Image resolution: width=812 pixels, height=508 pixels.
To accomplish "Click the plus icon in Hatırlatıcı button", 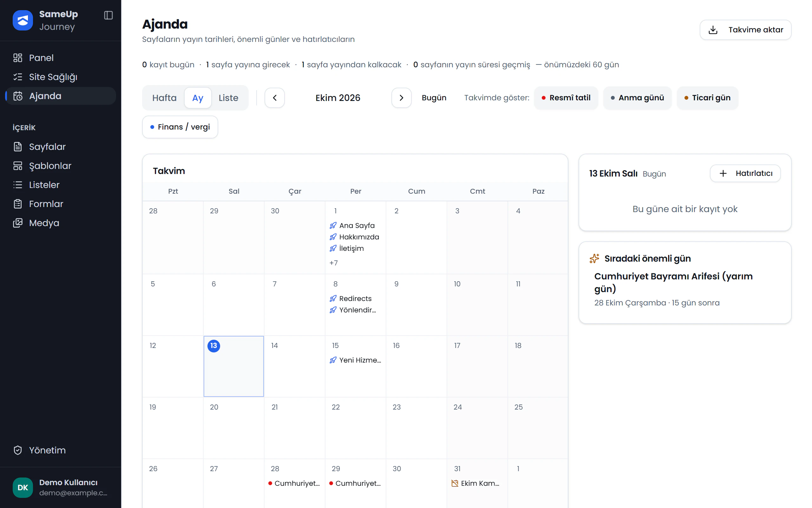I will pyautogui.click(x=723, y=173).
